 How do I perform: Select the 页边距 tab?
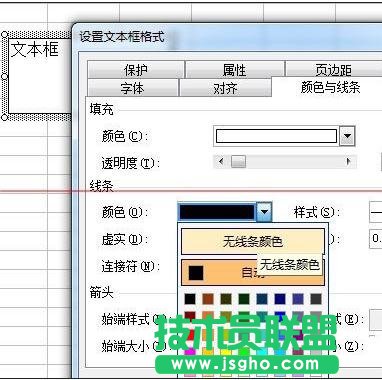tap(333, 70)
